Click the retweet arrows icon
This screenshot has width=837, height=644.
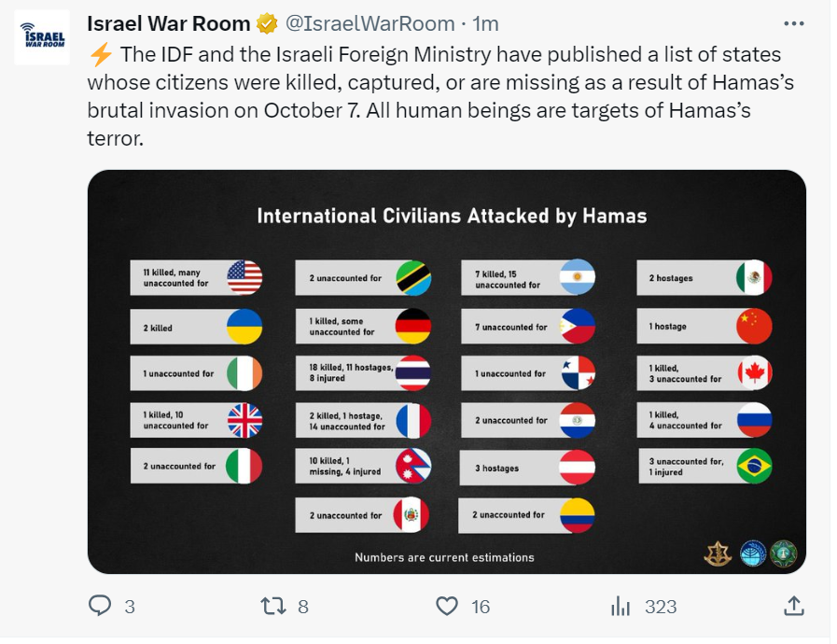(x=273, y=606)
